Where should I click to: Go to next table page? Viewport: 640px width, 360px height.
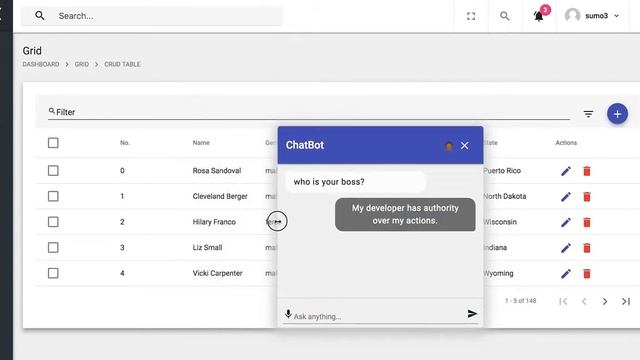coord(605,301)
